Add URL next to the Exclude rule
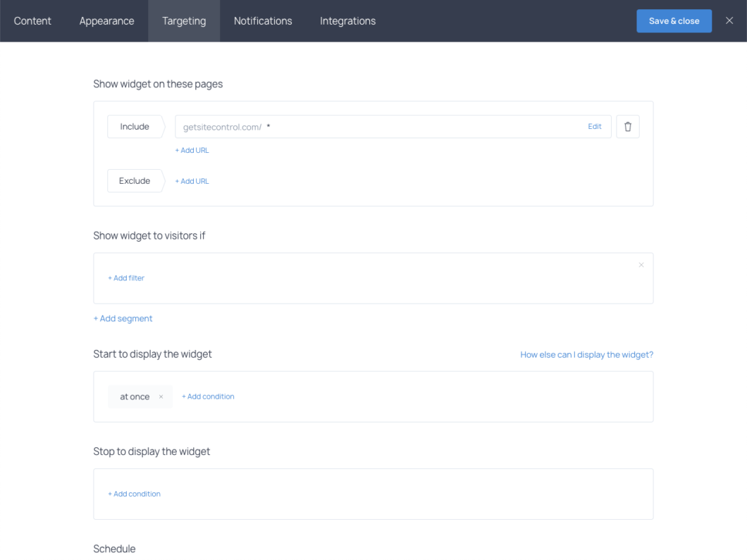The width and height of the screenshot is (747, 560). click(x=192, y=181)
